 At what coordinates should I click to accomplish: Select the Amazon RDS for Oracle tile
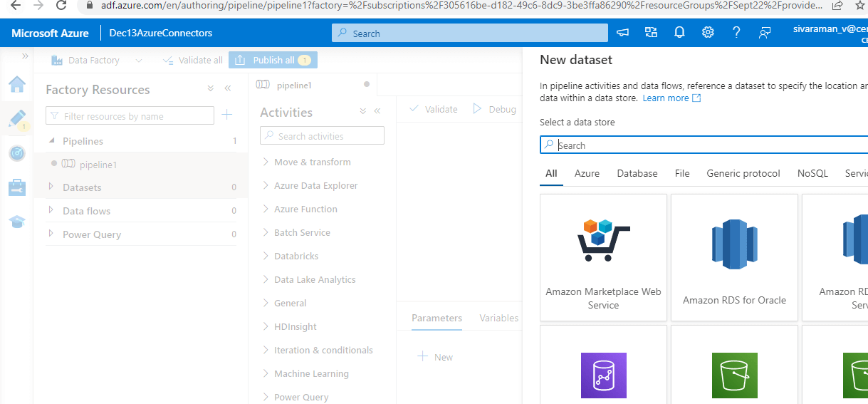pos(734,257)
